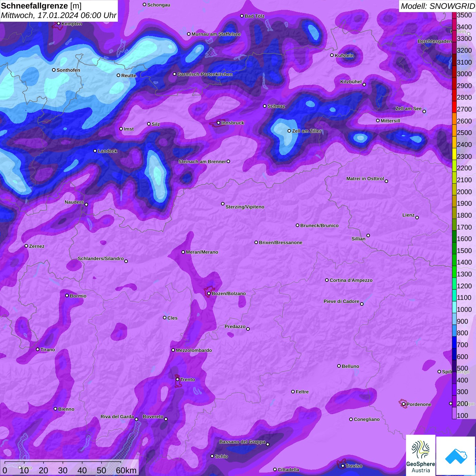476x476 pixels.
Task: Click the 'Sterzing/Vipiteno' place name
Action: click(x=245, y=207)
